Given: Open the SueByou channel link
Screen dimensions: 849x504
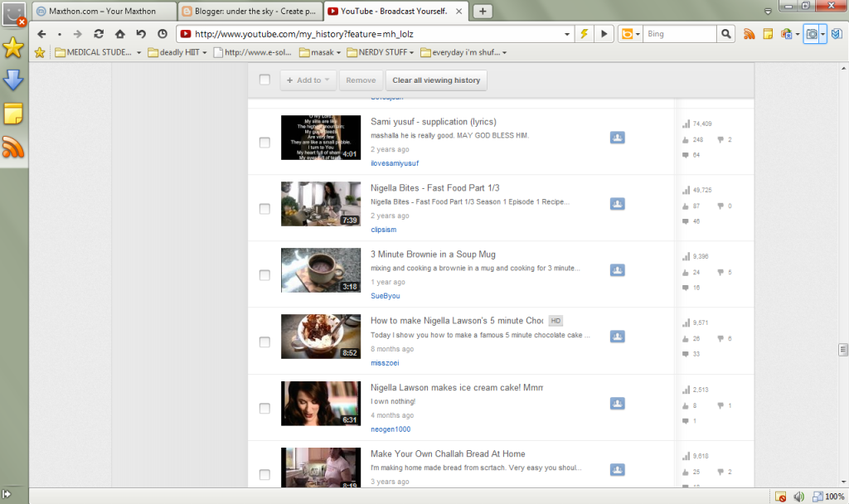Looking at the screenshot, I should coord(385,296).
